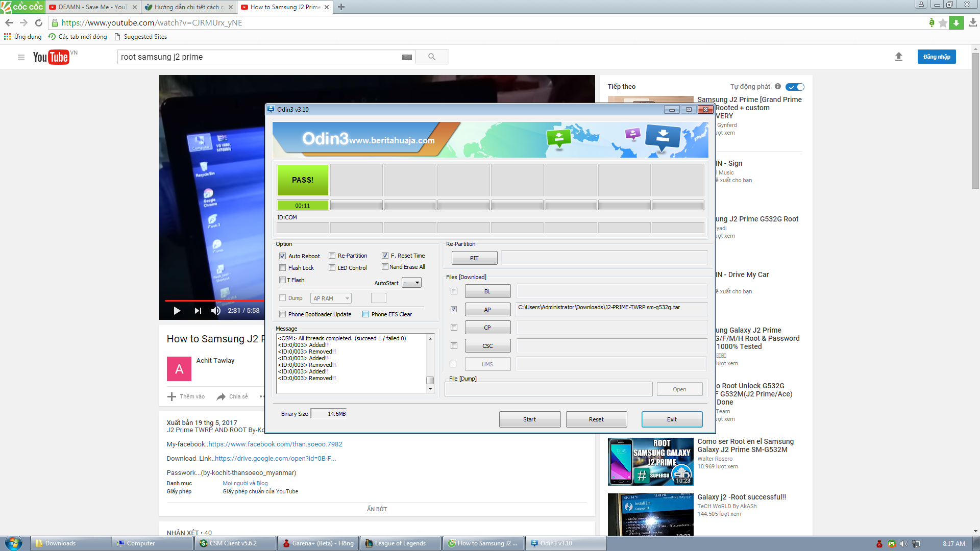Viewport: 980px width, 551px height.
Task: Click ẨN BỚT to collapse description
Action: click(x=377, y=509)
